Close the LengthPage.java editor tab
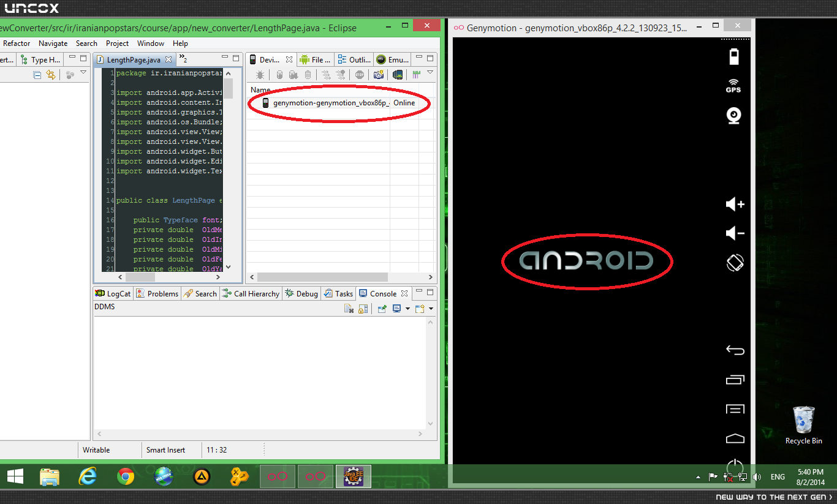Viewport: 837px width, 504px height. tap(169, 60)
